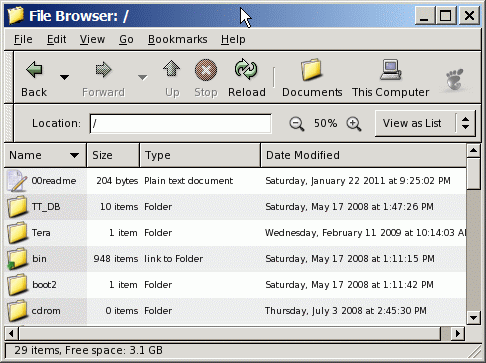486x363 pixels.
Task: Open the File menu
Action: (x=23, y=39)
